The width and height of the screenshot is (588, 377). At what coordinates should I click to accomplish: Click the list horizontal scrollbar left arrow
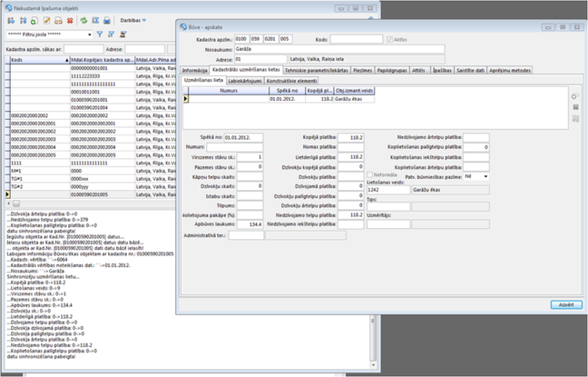coord(9,203)
